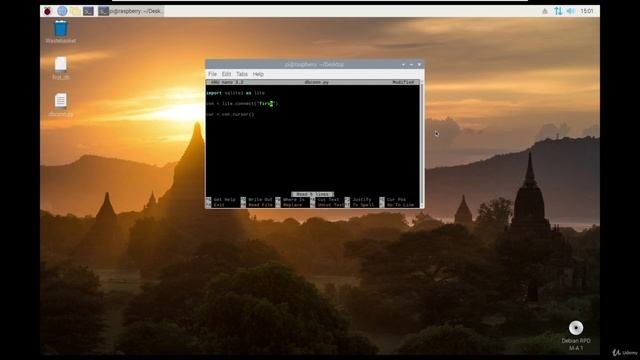The width and height of the screenshot is (640, 360).
Task: Select the dbconn.py file desktop icon
Action: 61,105
